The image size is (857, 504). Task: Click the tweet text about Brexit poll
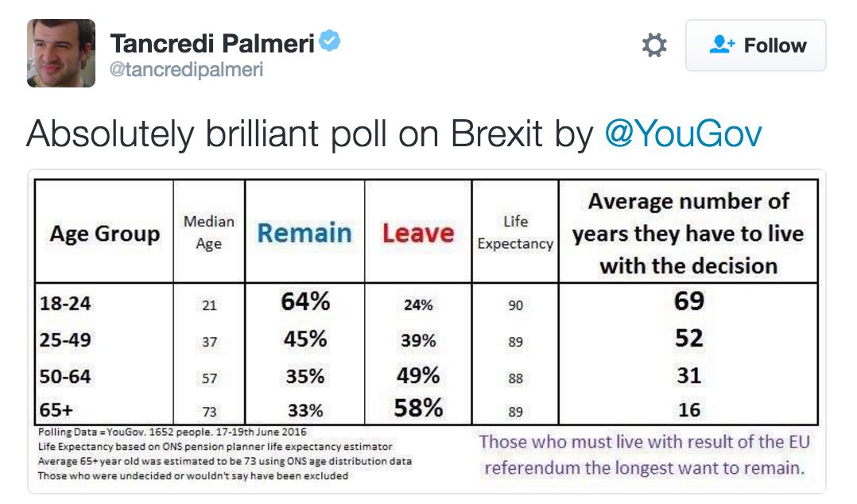(310, 134)
